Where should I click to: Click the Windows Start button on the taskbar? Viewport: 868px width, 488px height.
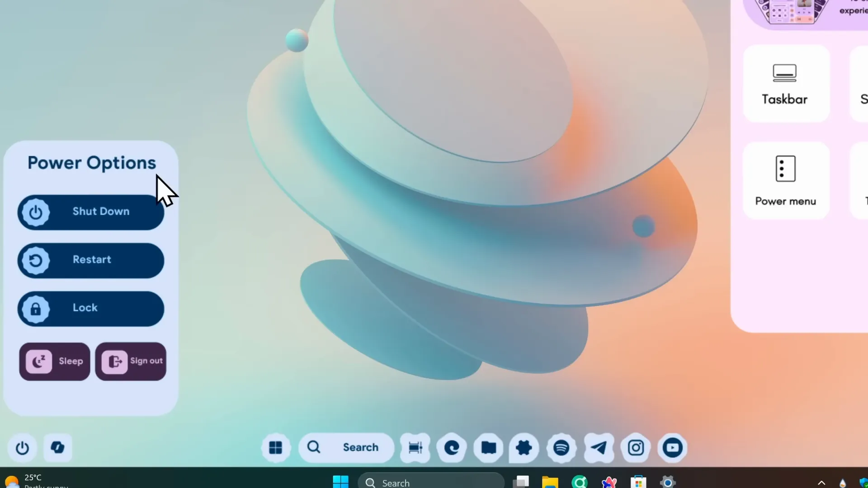click(x=340, y=482)
